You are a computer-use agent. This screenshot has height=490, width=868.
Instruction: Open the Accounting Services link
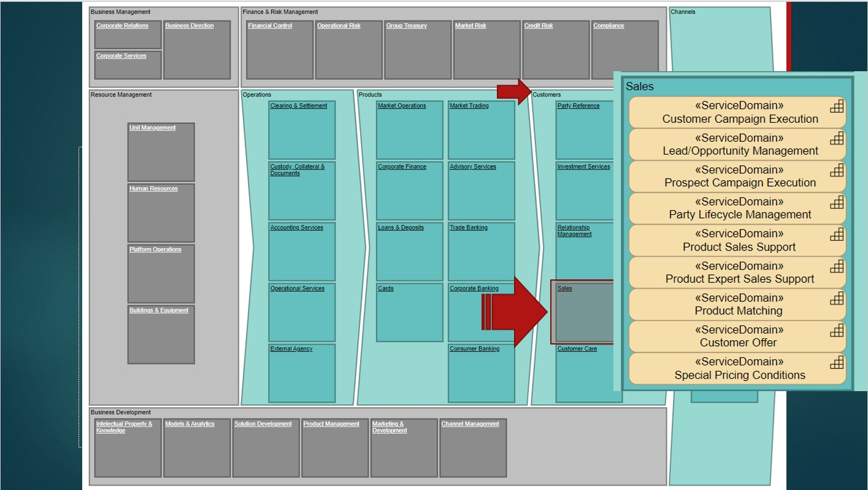pos(296,227)
